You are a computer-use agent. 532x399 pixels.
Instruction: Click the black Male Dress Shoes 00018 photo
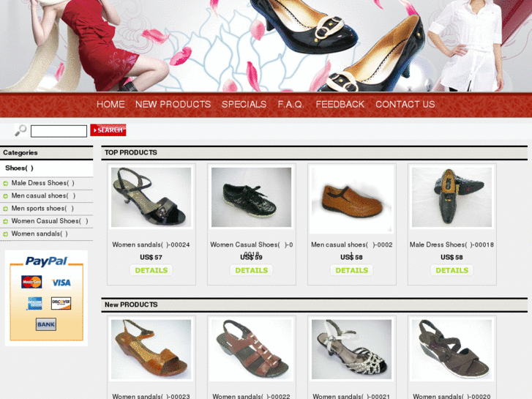pos(452,197)
